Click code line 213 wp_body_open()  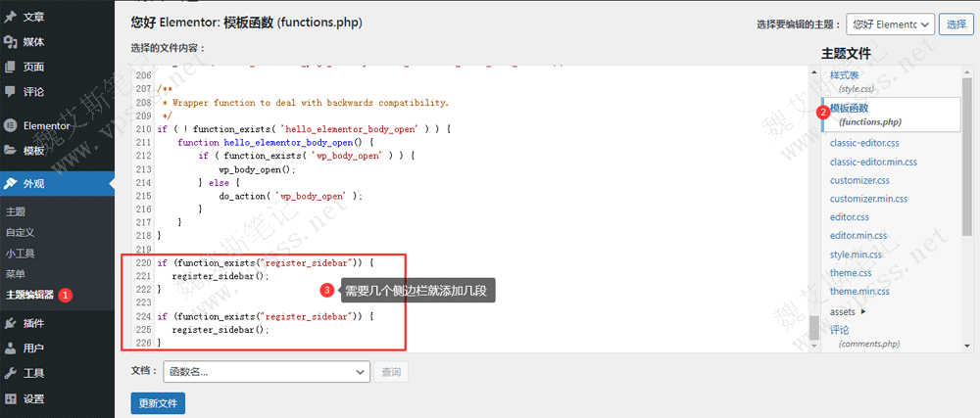[x=256, y=169]
